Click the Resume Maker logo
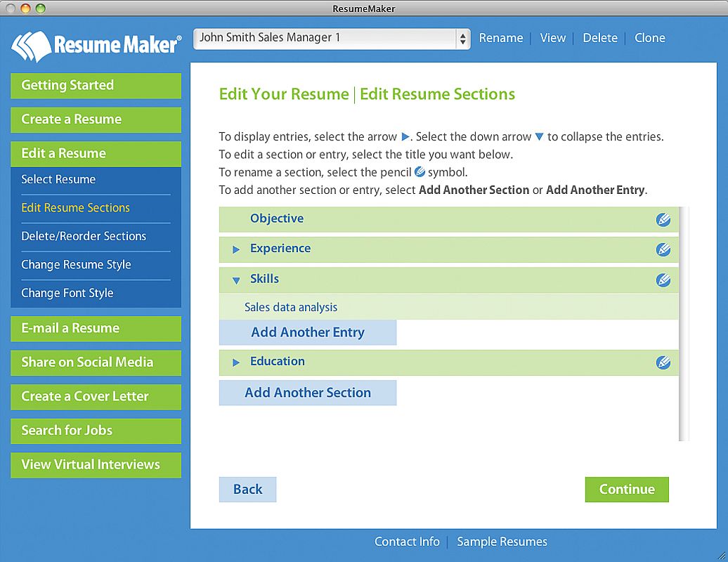The width and height of the screenshot is (728, 562). pos(96,46)
